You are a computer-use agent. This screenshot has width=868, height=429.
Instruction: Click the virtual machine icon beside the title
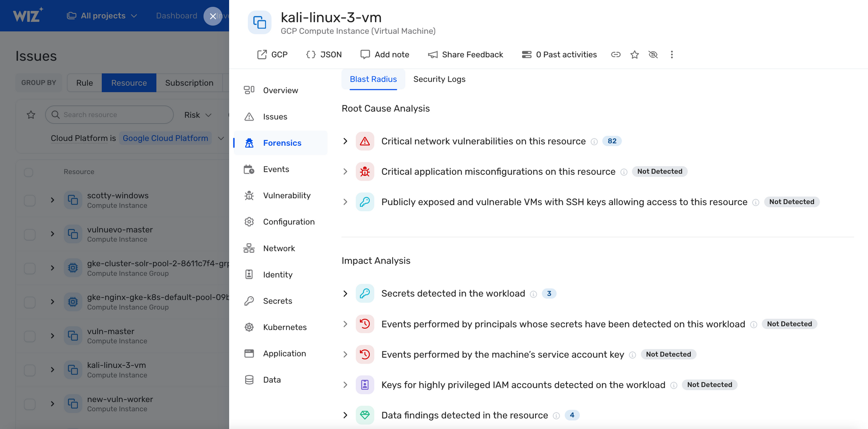260,22
